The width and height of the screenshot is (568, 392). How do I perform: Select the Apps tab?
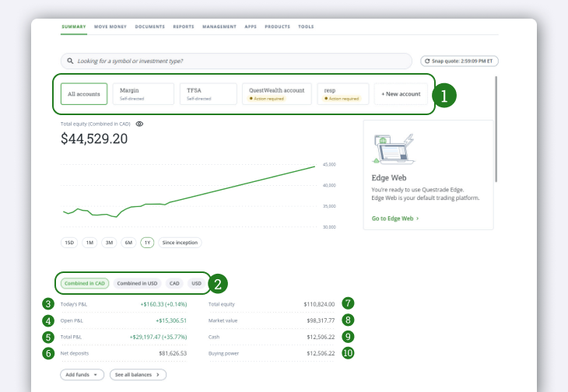251,26
